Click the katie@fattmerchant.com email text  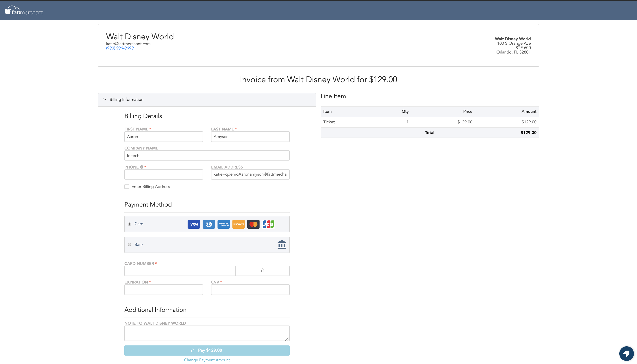coord(128,44)
